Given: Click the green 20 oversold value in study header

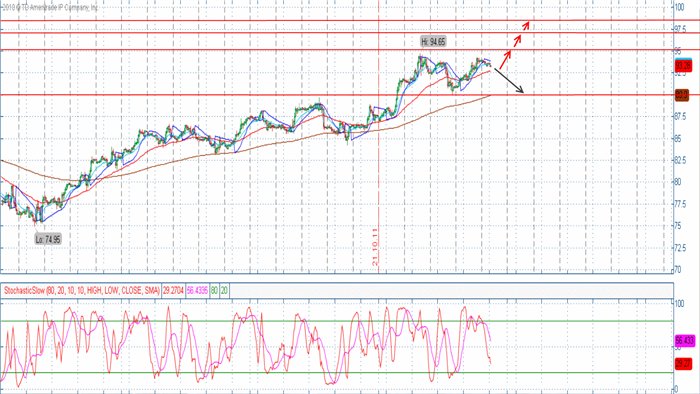Looking at the screenshot, I should (x=224, y=291).
